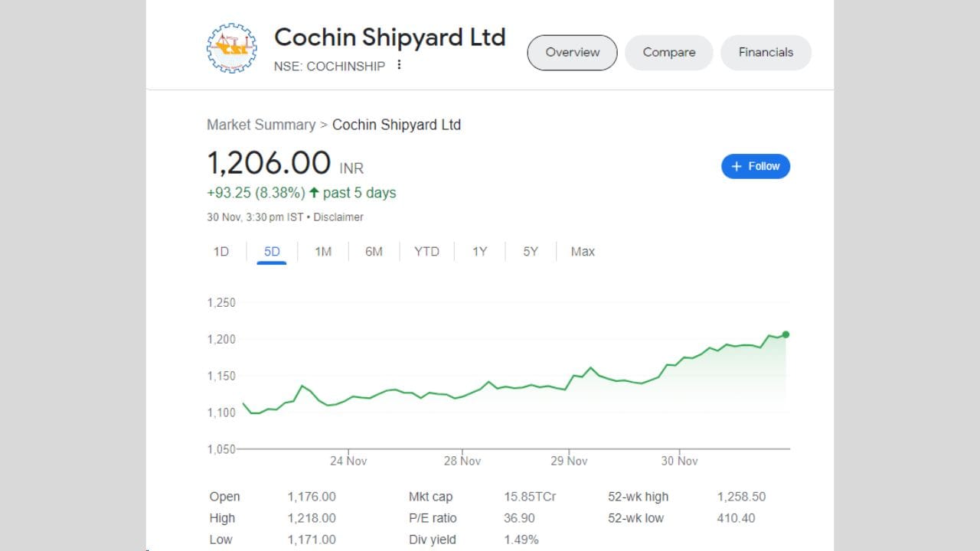Go to Market Summary breadcrumb
The height and width of the screenshot is (551, 980).
(261, 125)
